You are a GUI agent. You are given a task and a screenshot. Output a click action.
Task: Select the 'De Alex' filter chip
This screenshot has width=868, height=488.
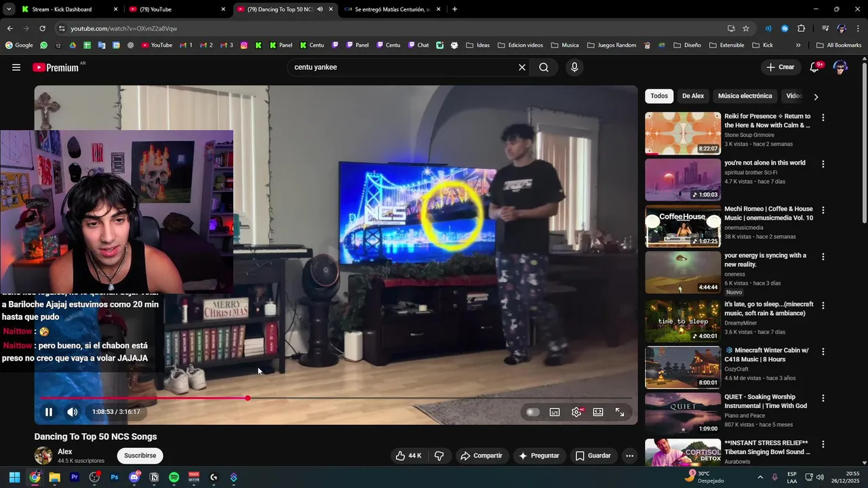(693, 96)
